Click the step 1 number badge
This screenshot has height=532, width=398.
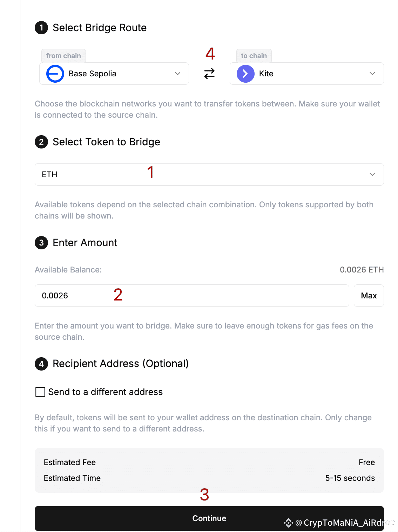(41, 28)
